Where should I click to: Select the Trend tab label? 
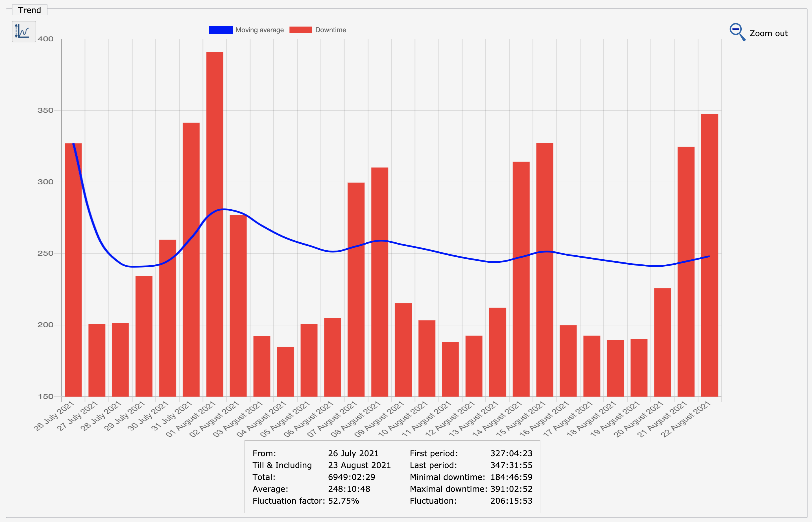click(29, 10)
